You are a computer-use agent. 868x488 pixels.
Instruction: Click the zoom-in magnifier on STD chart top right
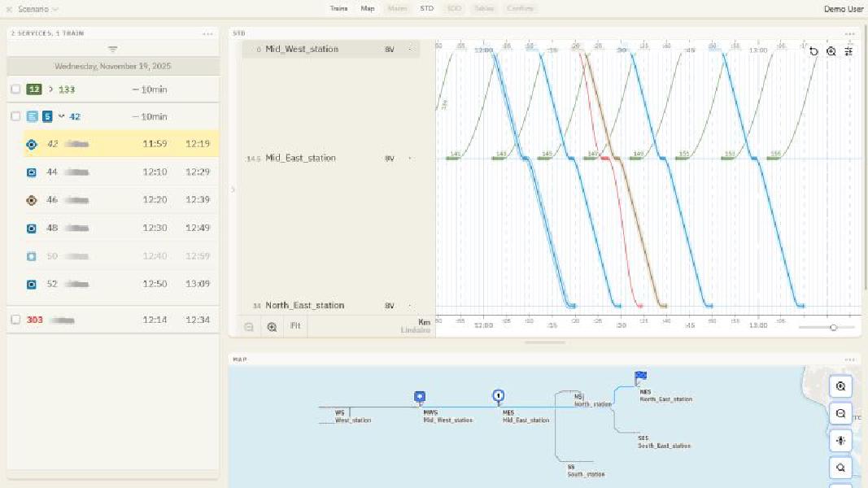coord(831,51)
